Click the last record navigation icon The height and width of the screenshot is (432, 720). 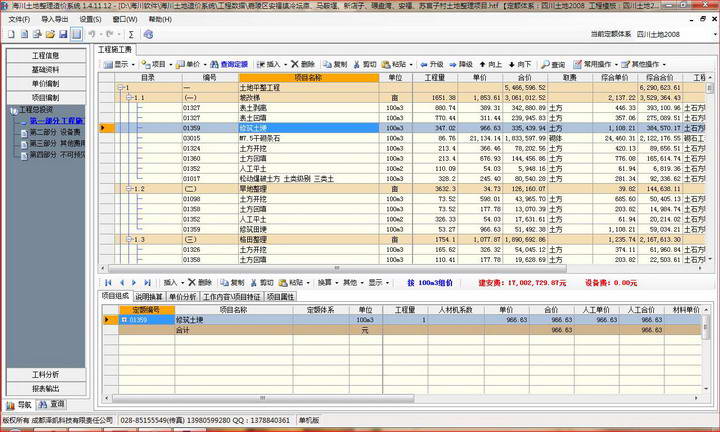147,283
